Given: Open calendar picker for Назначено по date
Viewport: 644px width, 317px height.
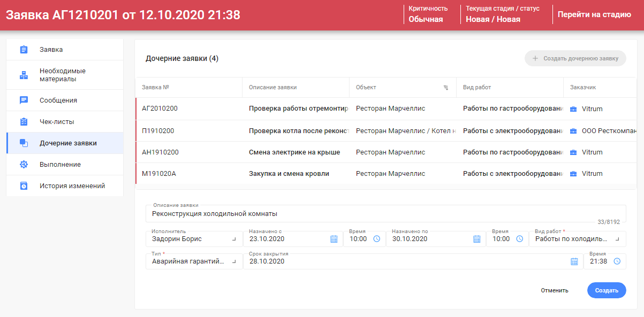Looking at the screenshot, I should (x=477, y=239).
